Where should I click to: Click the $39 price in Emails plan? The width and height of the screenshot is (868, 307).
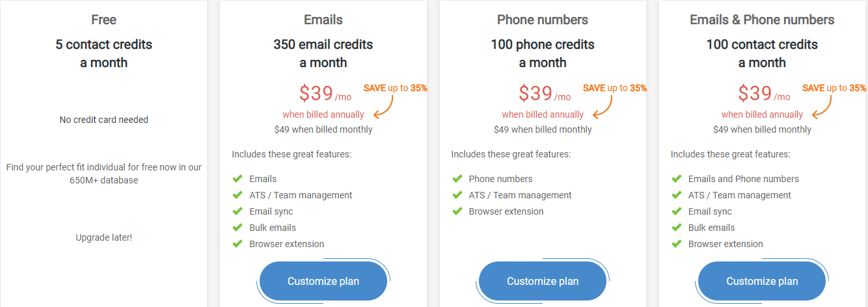point(316,94)
